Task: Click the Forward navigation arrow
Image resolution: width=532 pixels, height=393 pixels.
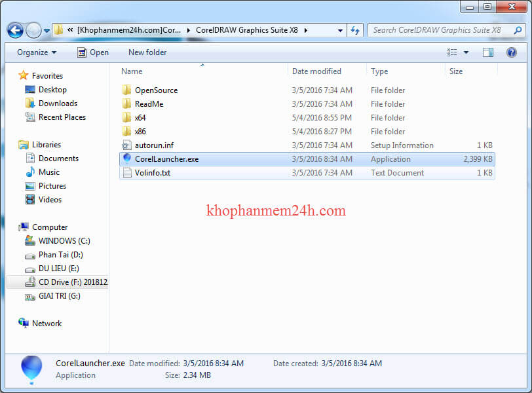Action: tap(33, 30)
